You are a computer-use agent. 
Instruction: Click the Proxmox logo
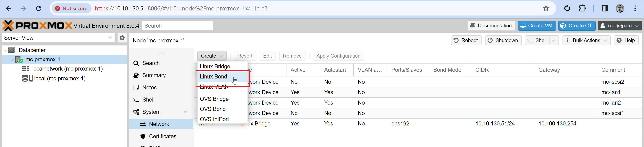click(x=37, y=26)
